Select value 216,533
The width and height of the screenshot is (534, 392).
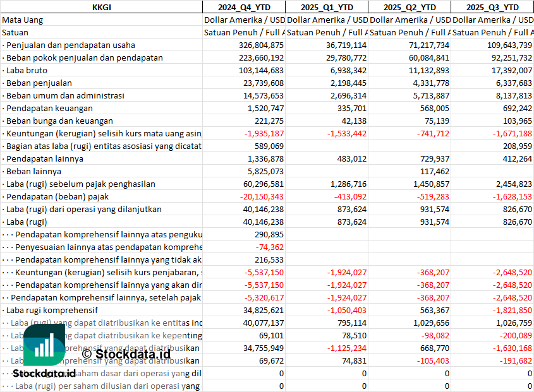(269, 259)
